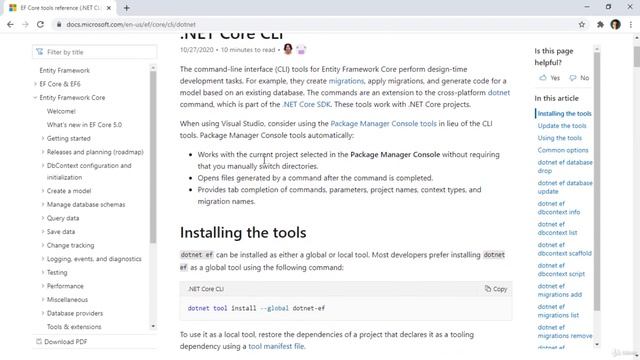Click the In this article scrollbar
640x360 pixels.
(x=597, y=181)
